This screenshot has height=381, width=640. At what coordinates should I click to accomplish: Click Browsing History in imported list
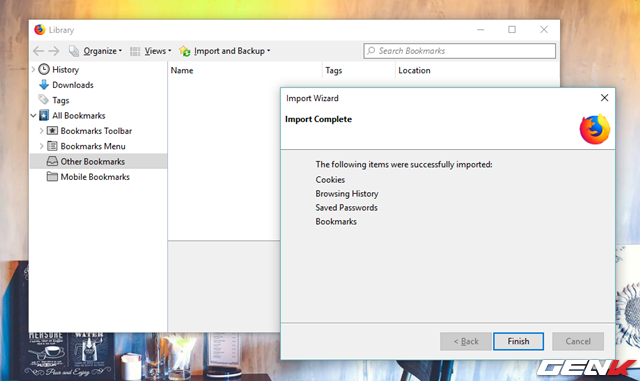point(347,194)
